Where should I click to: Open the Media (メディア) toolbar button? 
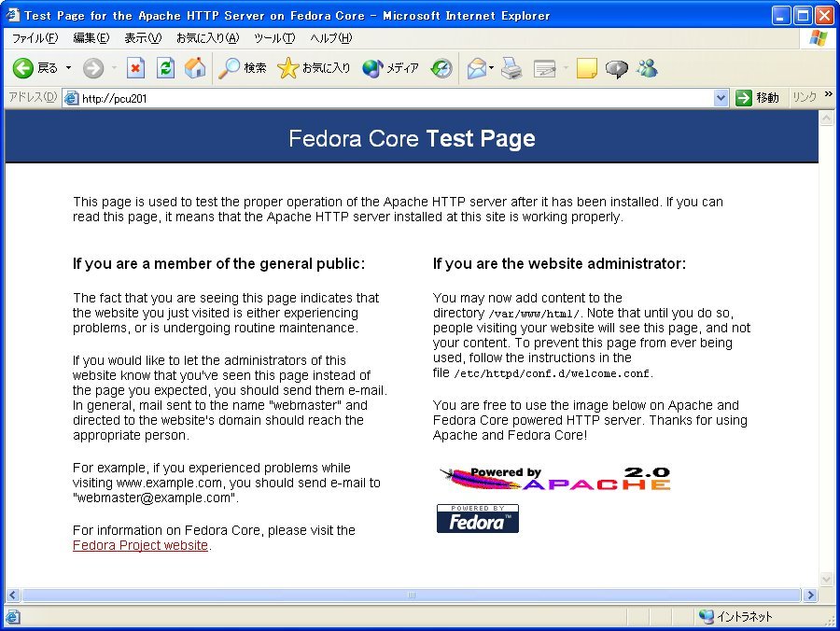[390, 68]
